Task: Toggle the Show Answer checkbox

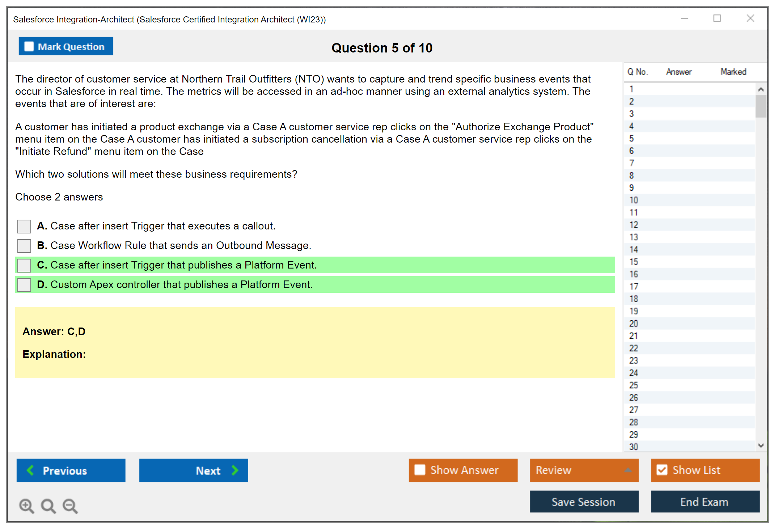Action: coord(420,470)
